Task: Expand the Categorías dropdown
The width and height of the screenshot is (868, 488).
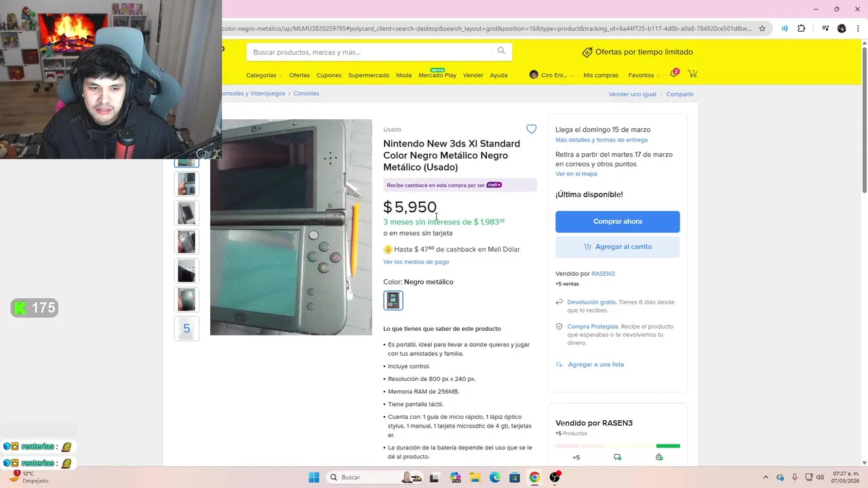Action: 263,75
